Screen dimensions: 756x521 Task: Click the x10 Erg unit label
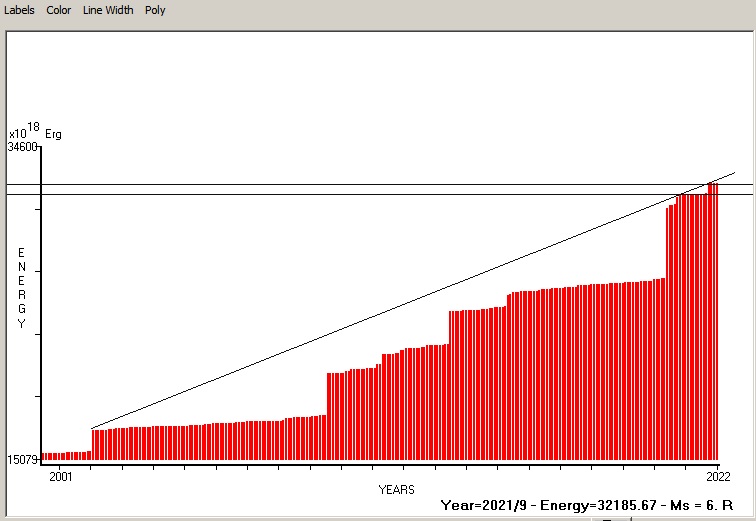point(35,132)
